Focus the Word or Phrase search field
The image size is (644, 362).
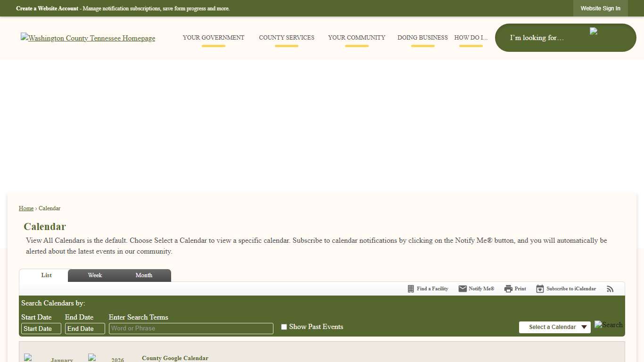coord(191,329)
